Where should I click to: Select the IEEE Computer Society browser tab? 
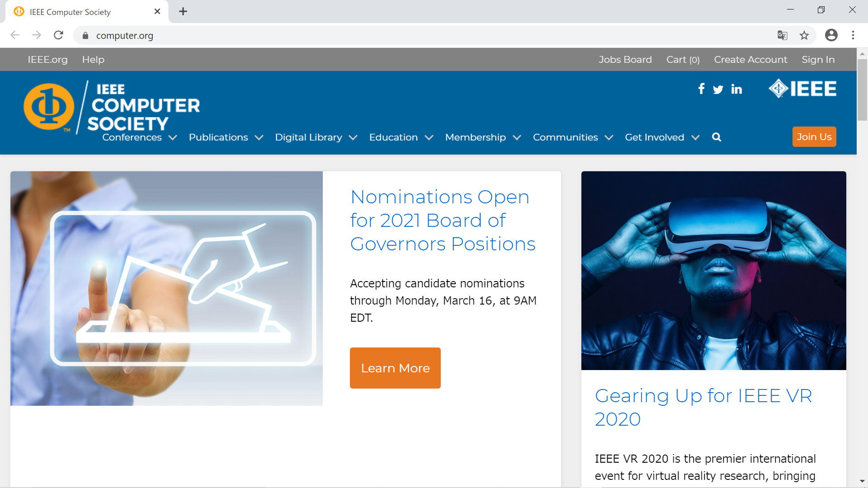click(87, 12)
